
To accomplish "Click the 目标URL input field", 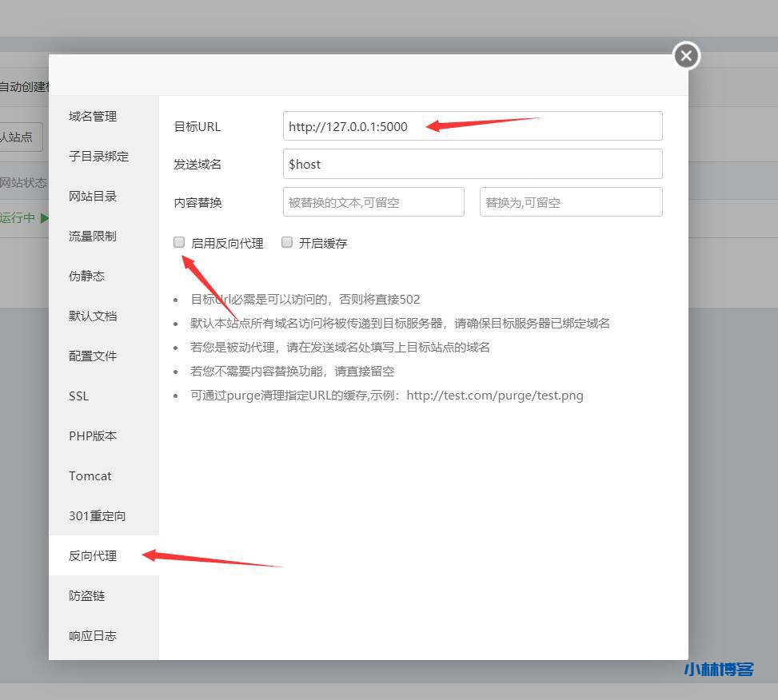I will click(473, 125).
